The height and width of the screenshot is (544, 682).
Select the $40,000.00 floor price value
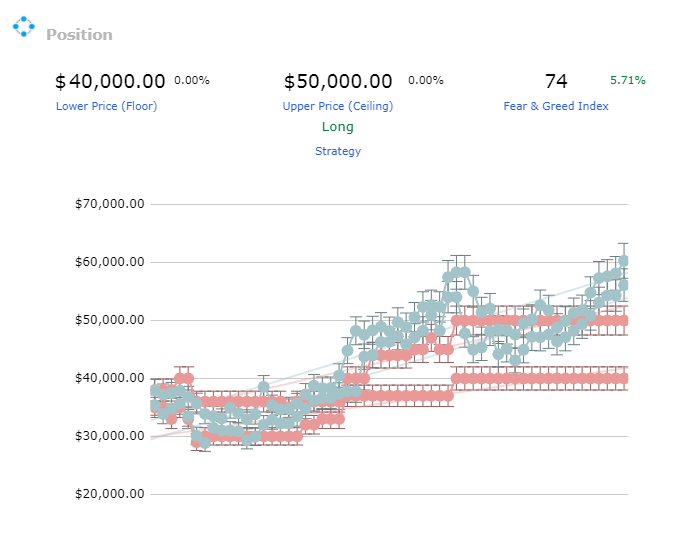(x=110, y=81)
